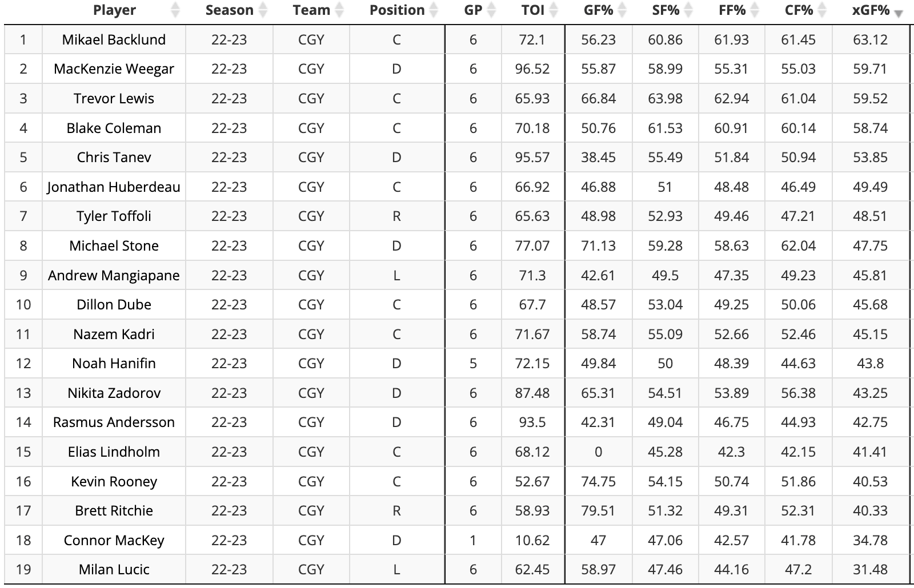Screen dimensions: 914x588
Task: Select the Mikael Backlund player cell
Action: 114,40
